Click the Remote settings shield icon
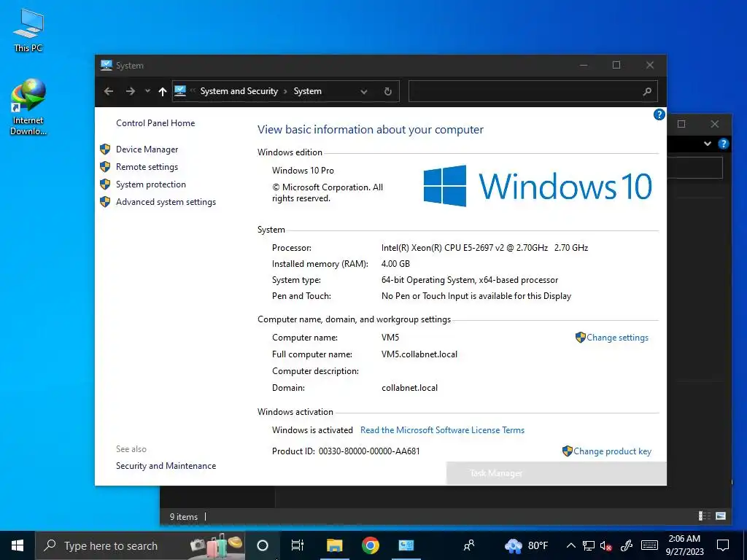This screenshot has height=560, width=747. [105, 167]
